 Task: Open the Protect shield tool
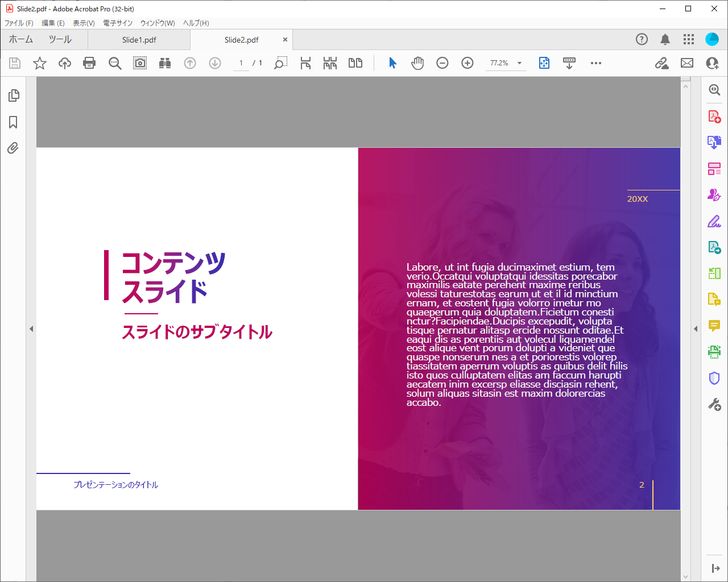point(714,378)
